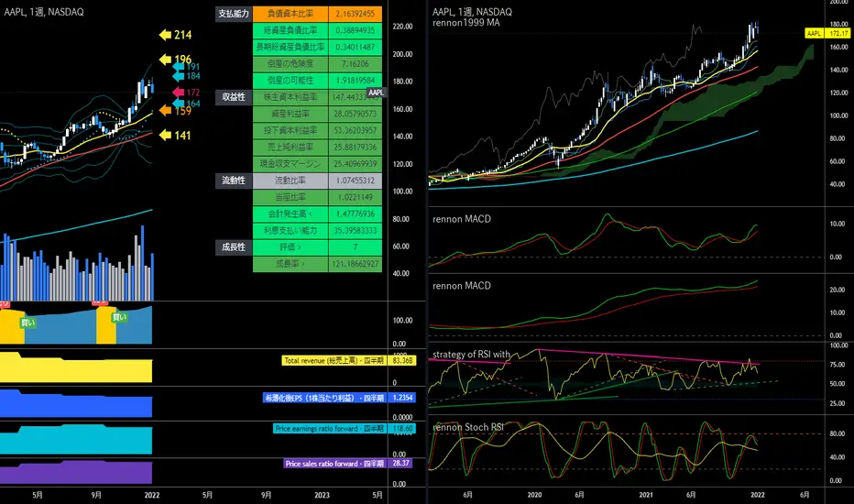854x504 pixels.
Task: Click the '当座比率' row label
Action: click(x=290, y=197)
